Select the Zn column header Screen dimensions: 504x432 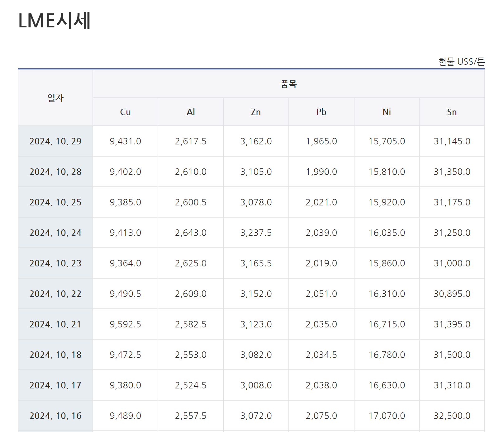point(256,112)
